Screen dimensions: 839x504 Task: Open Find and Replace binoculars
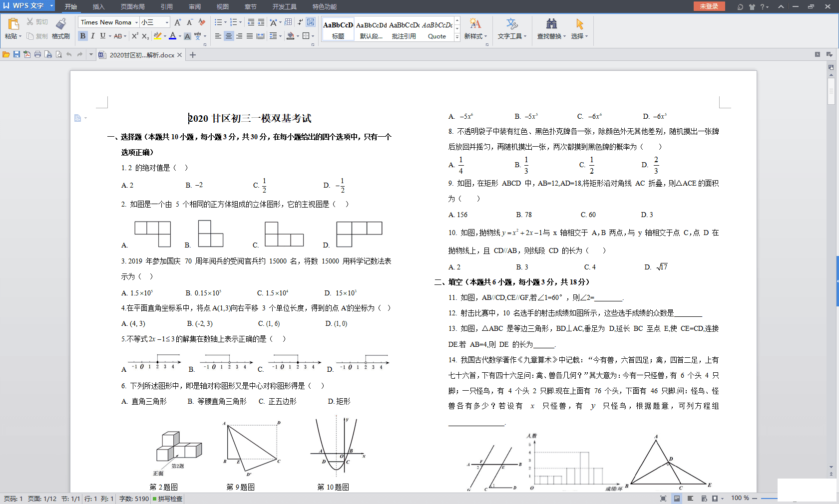tap(551, 23)
